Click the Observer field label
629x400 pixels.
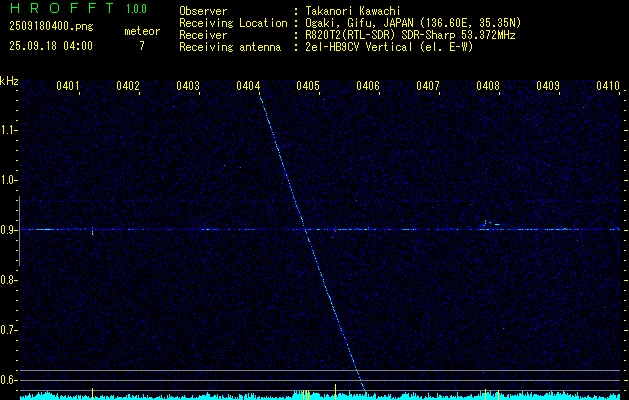point(203,11)
